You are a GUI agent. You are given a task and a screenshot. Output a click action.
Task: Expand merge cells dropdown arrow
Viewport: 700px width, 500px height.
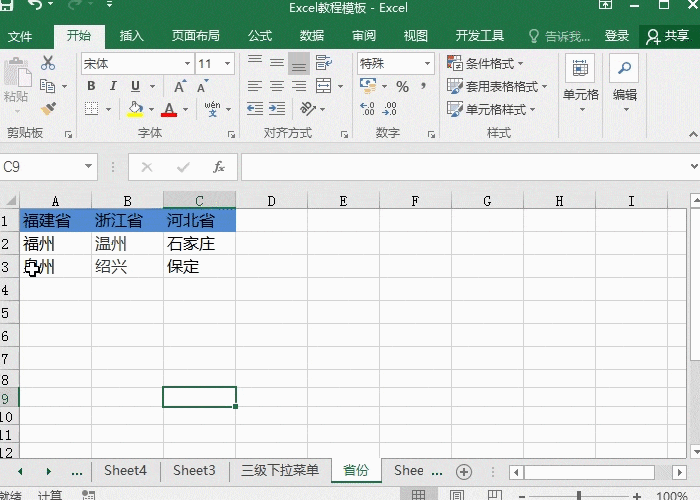[340, 86]
